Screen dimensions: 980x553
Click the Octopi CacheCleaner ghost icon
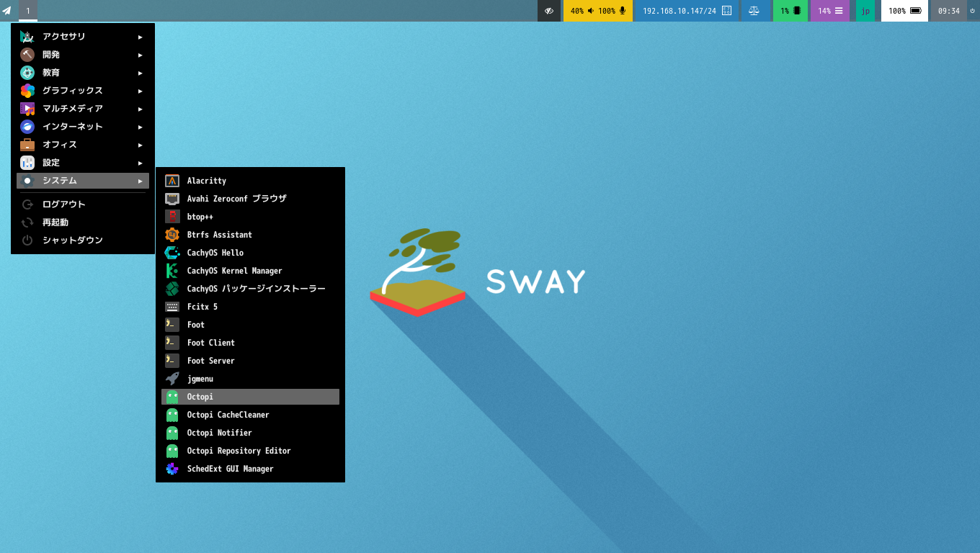pyautogui.click(x=172, y=415)
